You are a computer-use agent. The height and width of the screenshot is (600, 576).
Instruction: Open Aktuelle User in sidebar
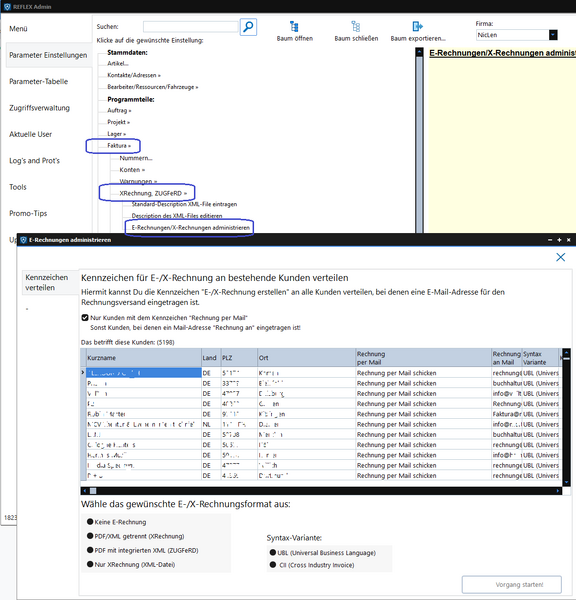tap(31, 134)
